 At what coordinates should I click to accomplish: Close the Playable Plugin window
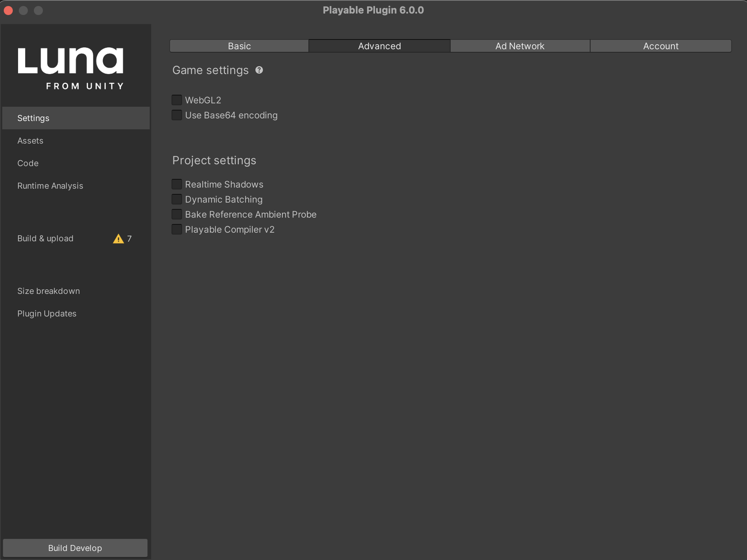pos(8,11)
